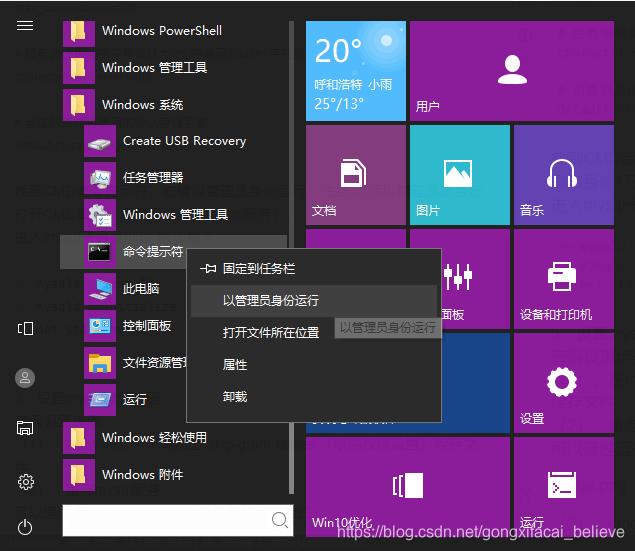Screen dimensions: 635x551
Task: Open the Windows 管理工具 gear checklist icon
Action: [x=100, y=215]
